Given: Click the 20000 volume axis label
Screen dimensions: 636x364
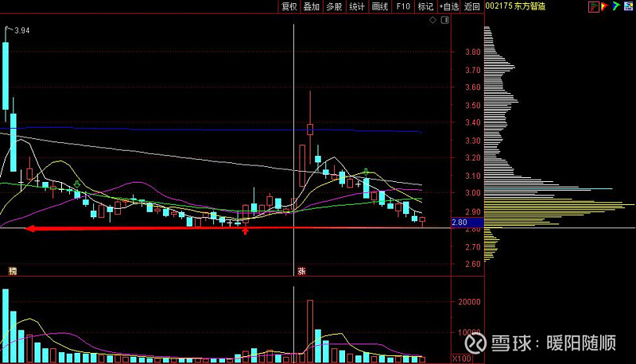Looking at the screenshot, I should [469, 301].
